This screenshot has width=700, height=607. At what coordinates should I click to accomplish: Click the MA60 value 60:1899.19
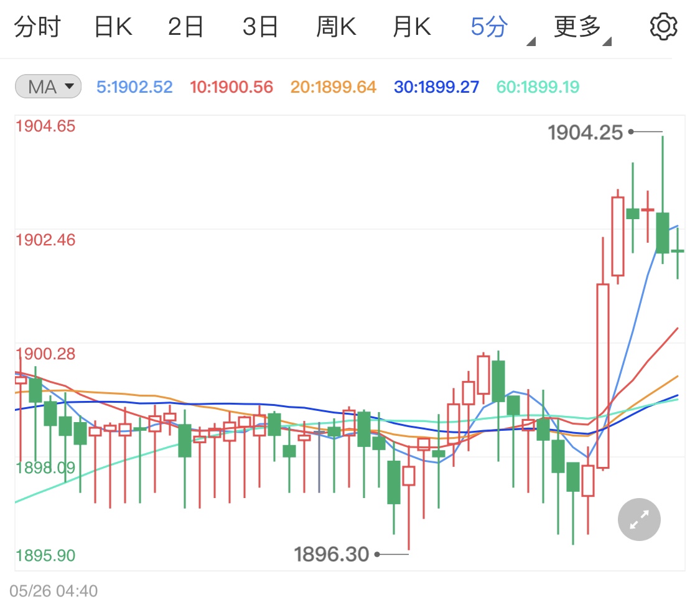coord(538,87)
